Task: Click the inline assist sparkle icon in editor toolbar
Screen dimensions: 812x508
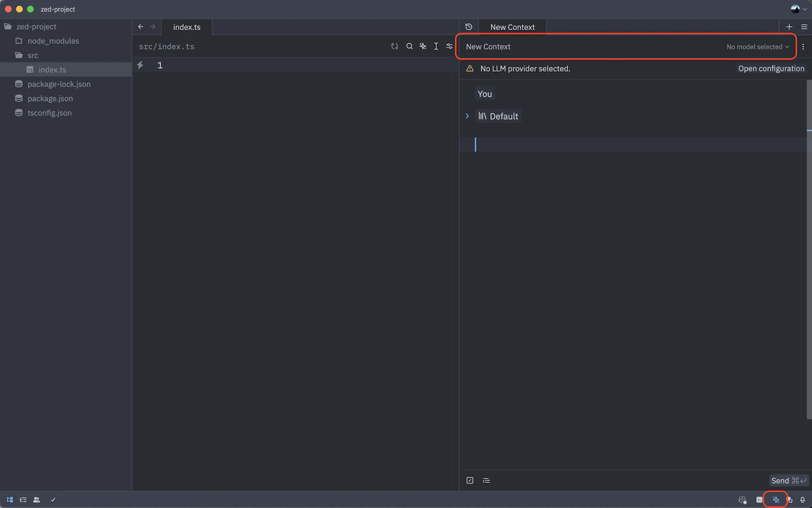Action: 423,47
